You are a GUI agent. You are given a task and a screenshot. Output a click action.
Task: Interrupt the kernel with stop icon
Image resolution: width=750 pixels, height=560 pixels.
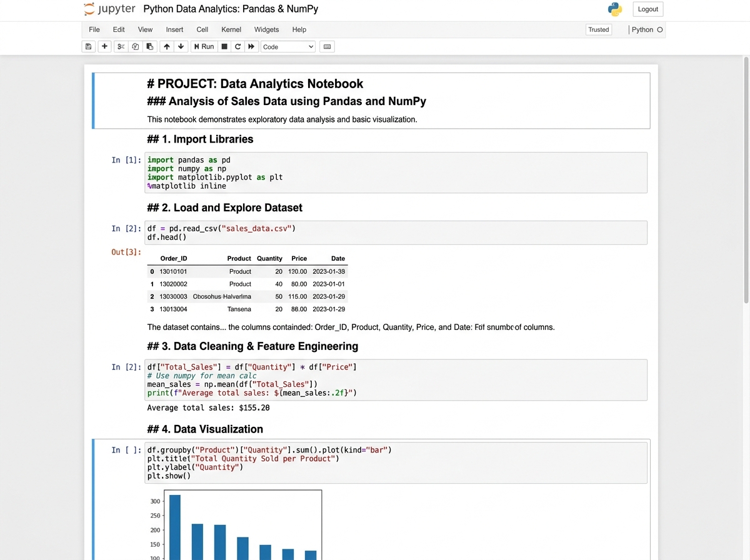[x=224, y=46]
